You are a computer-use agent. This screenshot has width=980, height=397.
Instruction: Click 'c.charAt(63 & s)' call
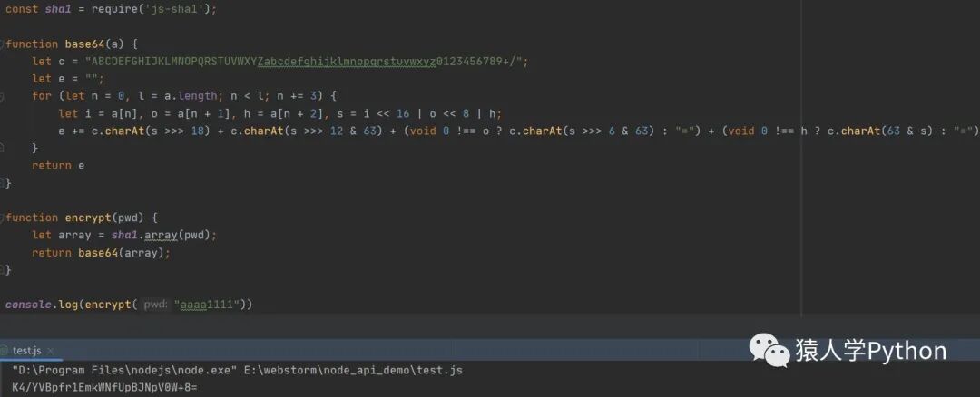coord(881,131)
